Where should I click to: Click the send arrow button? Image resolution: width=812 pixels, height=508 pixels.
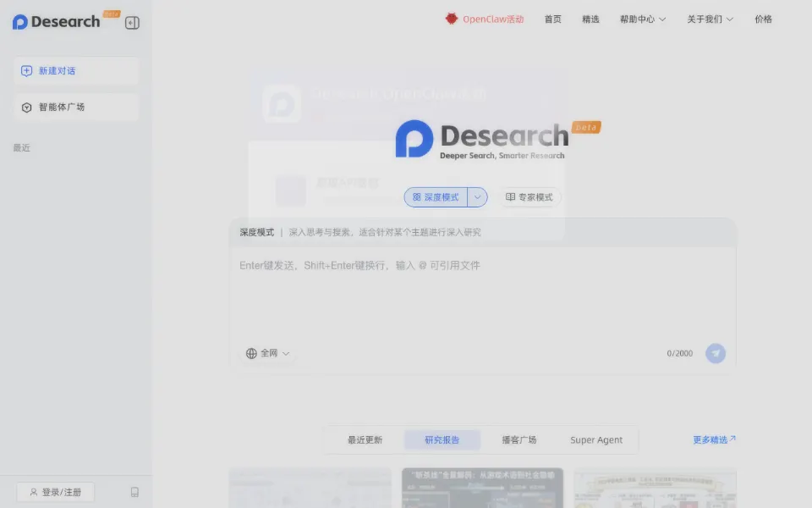tap(716, 354)
